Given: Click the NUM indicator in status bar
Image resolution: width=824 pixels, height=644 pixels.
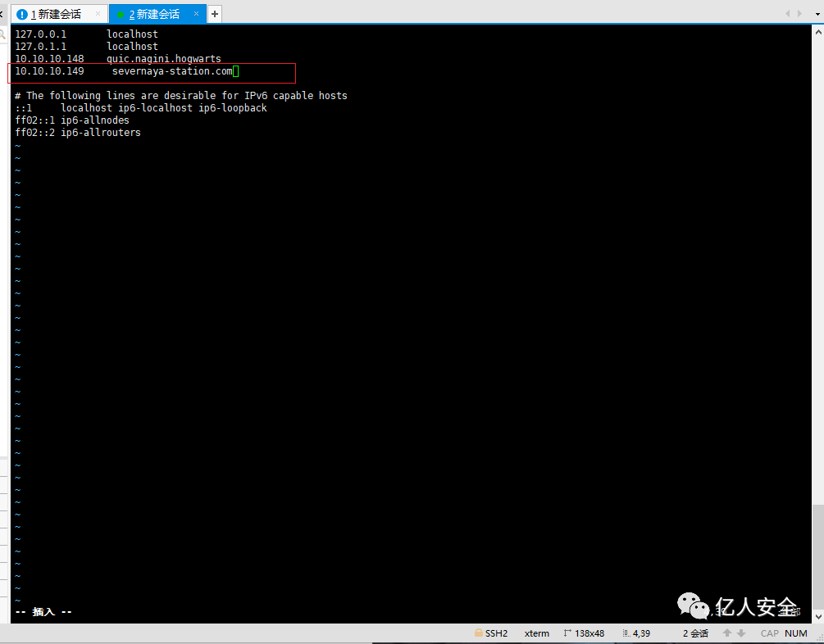Looking at the screenshot, I should (x=795, y=633).
